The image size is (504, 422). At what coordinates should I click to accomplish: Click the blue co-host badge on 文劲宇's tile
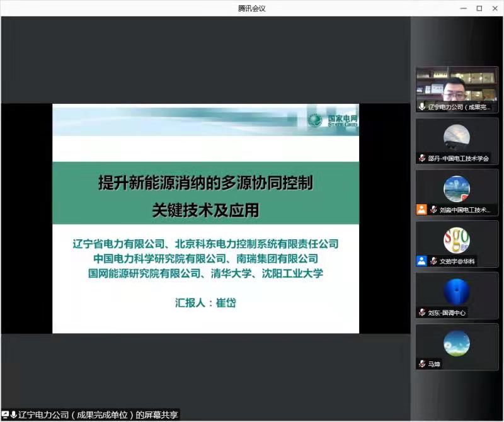421,261
